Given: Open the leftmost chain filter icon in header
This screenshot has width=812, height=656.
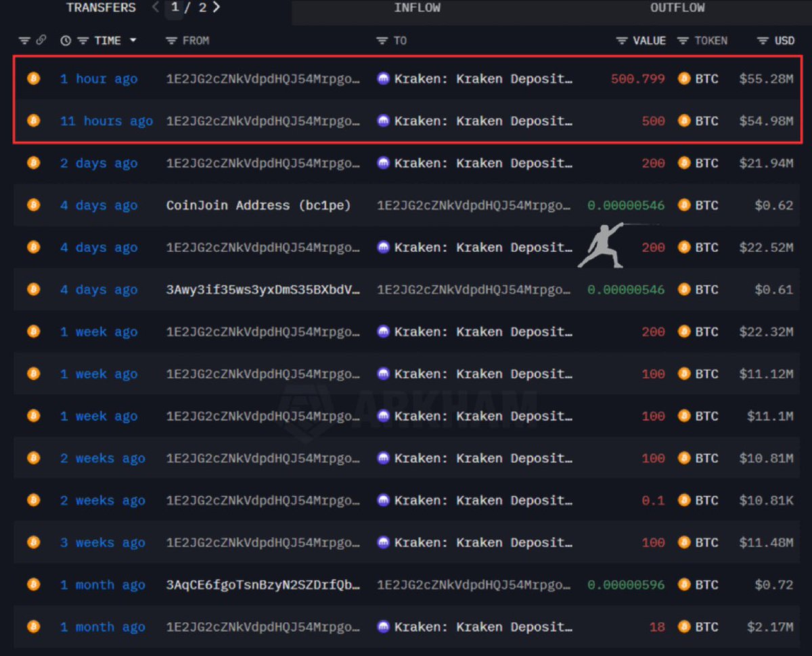Looking at the screenshot, I should pos(24,41).
